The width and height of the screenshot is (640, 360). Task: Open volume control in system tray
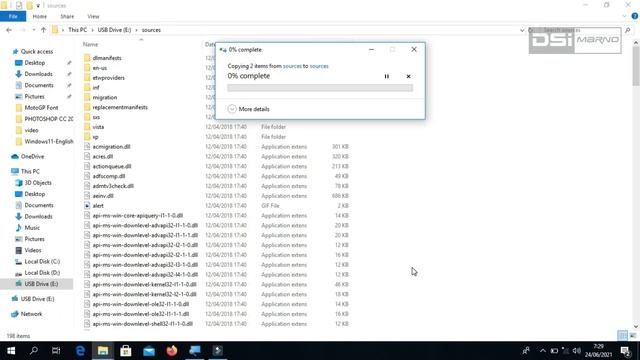[x=577, y=351]
